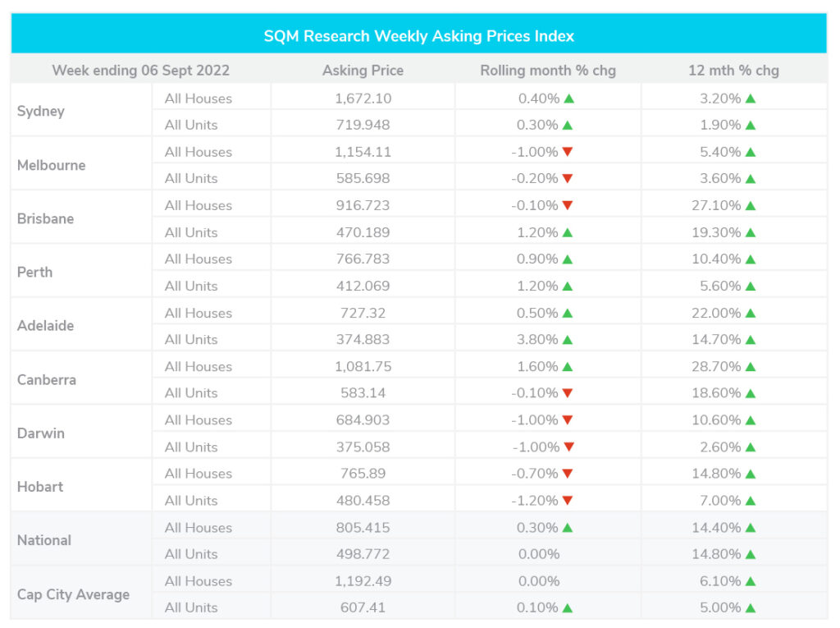Select the 'Sydney' row label
This screenshot has width=840, height=628.
[41, 112]
